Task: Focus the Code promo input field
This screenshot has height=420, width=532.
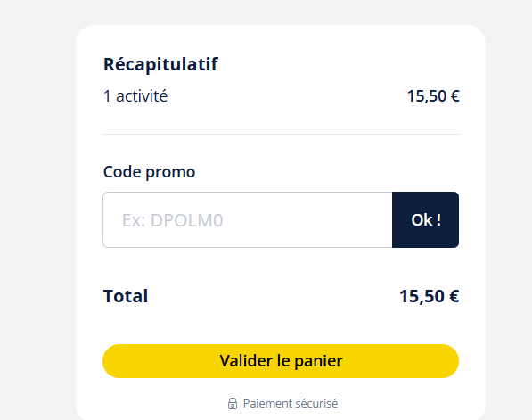Action: pyautogui.click(x=248, y=219)
